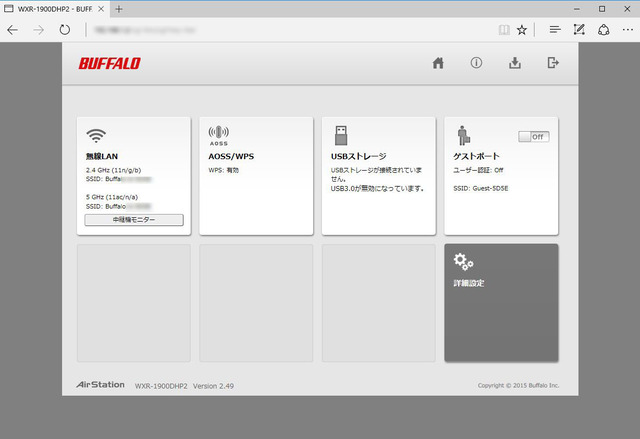Click the WPS: 有効 status text

pyautogui.click(x=223, y=170)
